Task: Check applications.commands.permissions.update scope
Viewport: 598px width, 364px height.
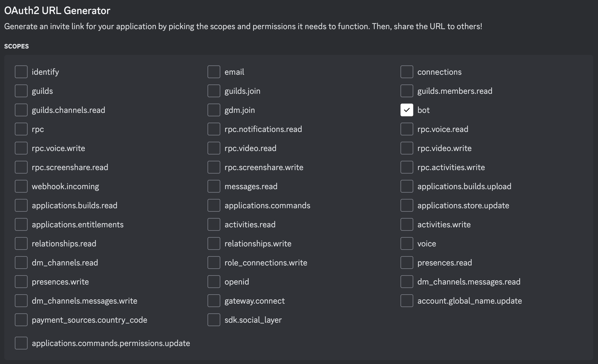Action: click(21, 343)
